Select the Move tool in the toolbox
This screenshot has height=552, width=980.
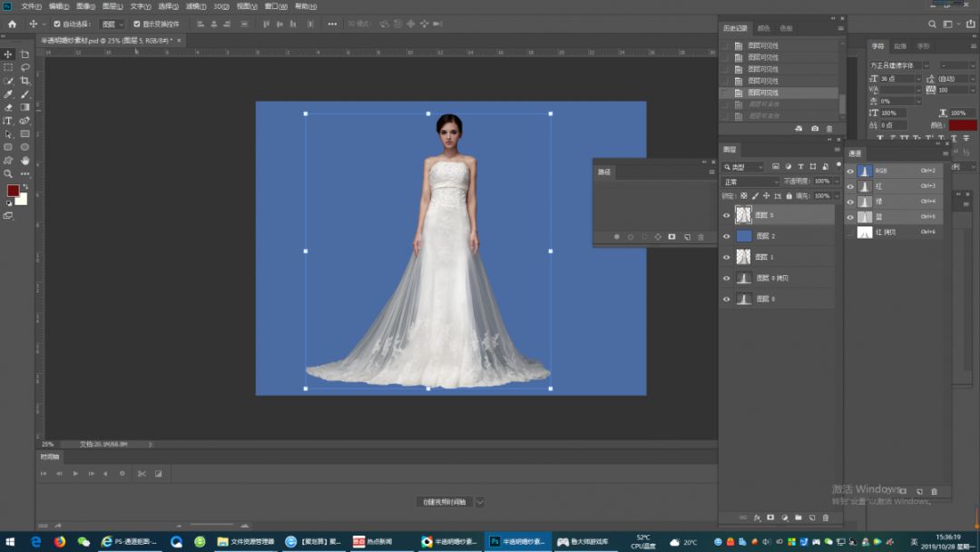pyautogui.click(x=8, y=54)
